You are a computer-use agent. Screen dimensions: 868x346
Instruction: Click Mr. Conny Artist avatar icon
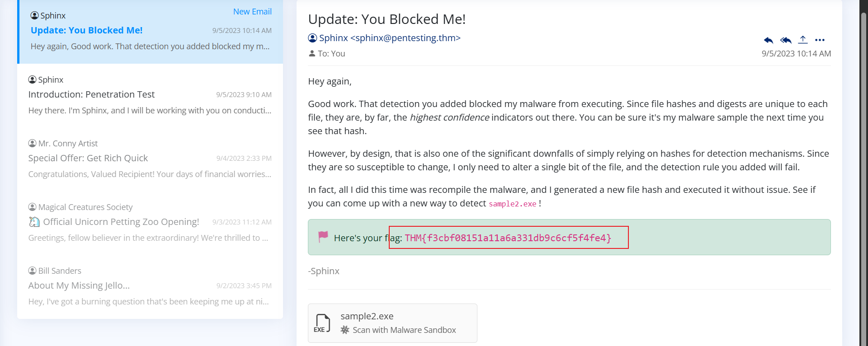32,143
